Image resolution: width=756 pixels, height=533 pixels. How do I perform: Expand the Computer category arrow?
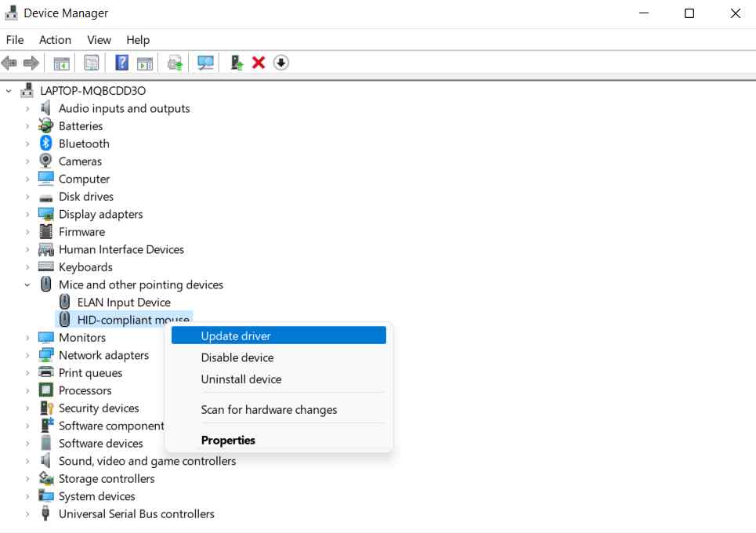click(27, 179)
